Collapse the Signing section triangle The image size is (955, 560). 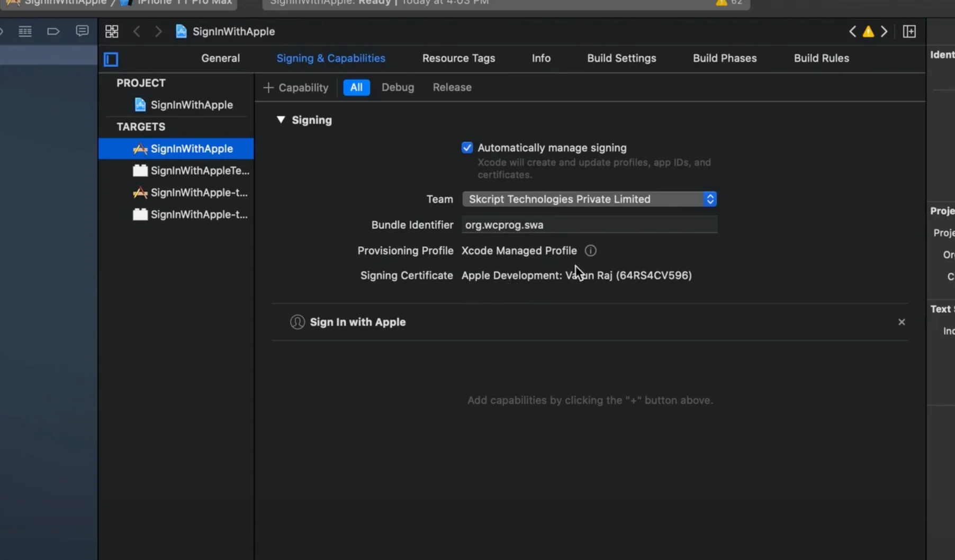point(281,120)
